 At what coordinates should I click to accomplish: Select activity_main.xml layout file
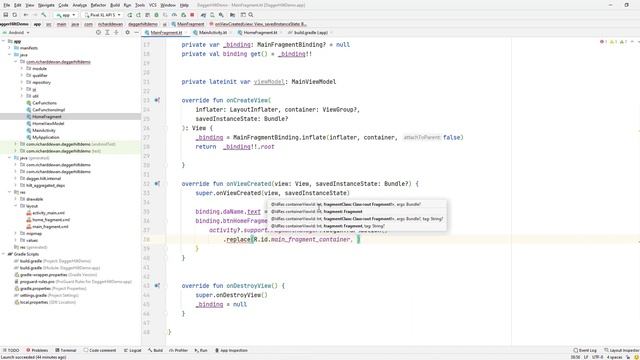[x=48, y=213]
